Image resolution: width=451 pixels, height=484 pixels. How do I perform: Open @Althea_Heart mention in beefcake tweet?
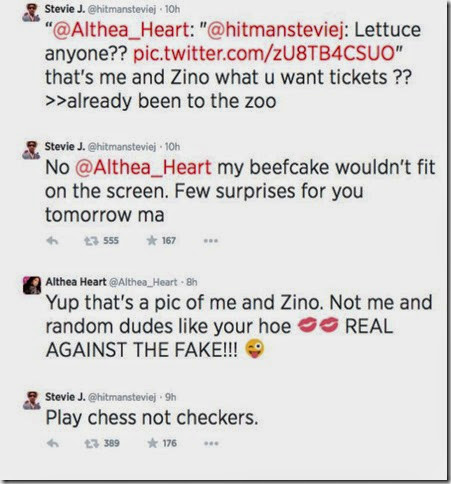[x=143, y=167]
